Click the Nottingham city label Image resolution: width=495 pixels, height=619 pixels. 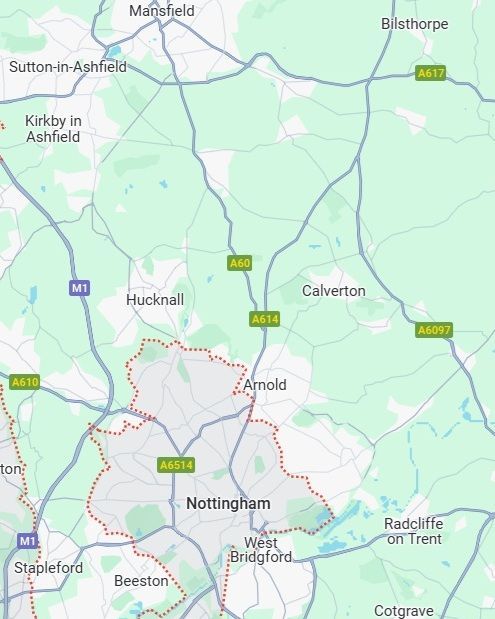pos(228,504)
